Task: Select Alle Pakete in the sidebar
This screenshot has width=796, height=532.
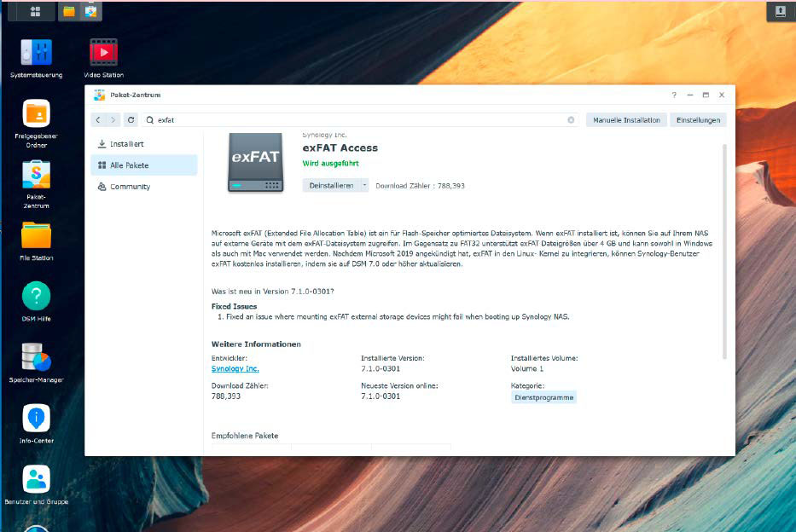Action: click(x=144, y=165)
